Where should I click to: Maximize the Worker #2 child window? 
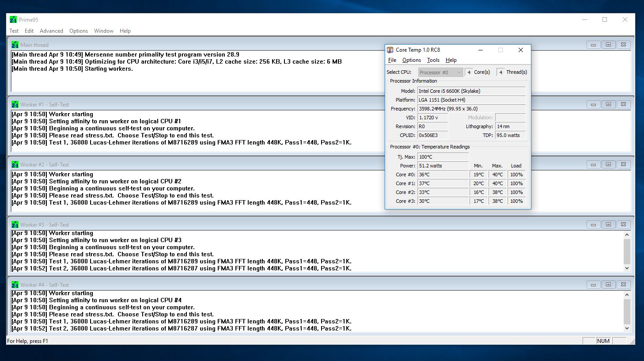[x=608, y=164]
